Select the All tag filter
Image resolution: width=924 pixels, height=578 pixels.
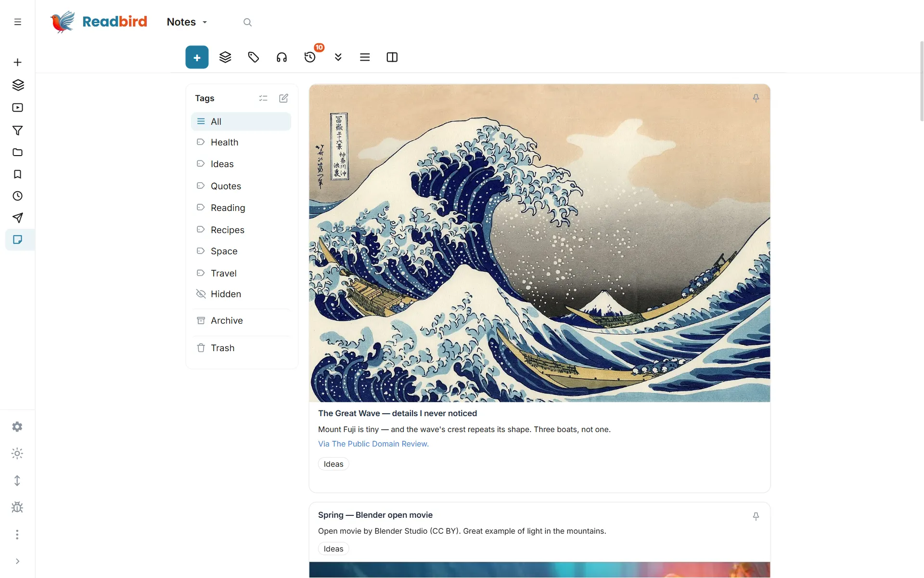241,122
